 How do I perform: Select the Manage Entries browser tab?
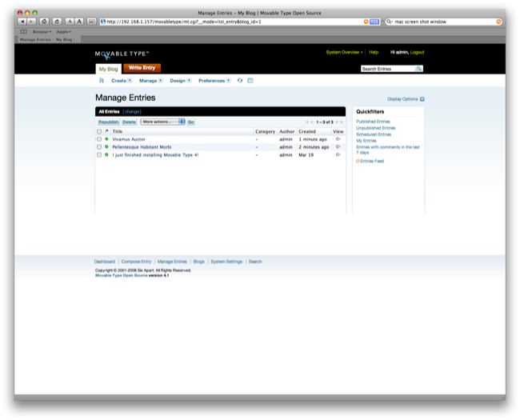click(49, 40)
